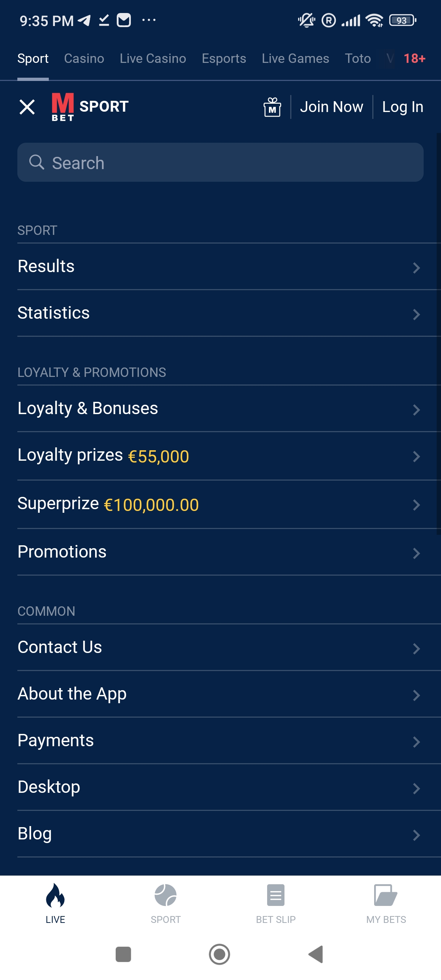Tap the Join Now button

(x=331, y=107)
